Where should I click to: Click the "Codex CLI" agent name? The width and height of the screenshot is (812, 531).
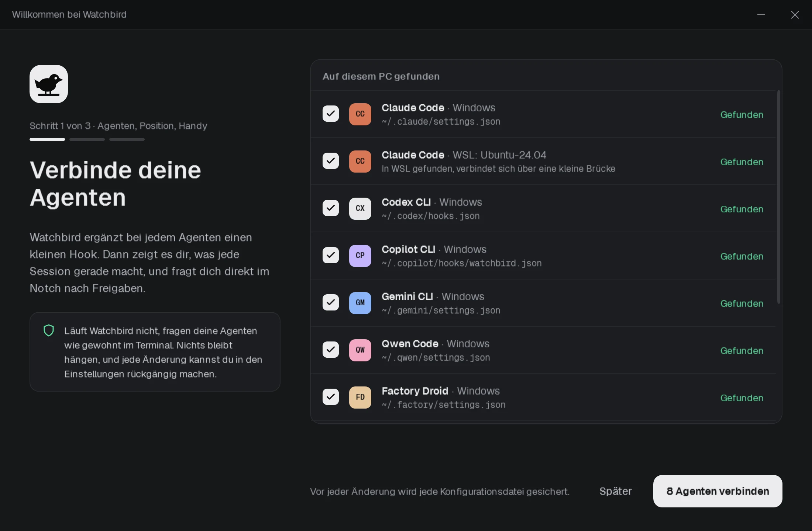point(406,202)
